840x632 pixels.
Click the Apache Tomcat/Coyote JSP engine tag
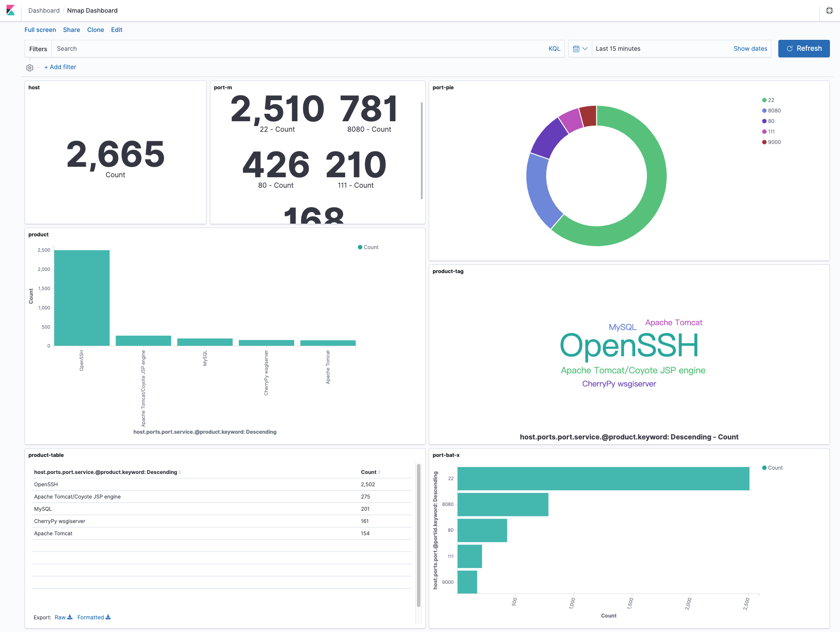[x=633, y=370]
